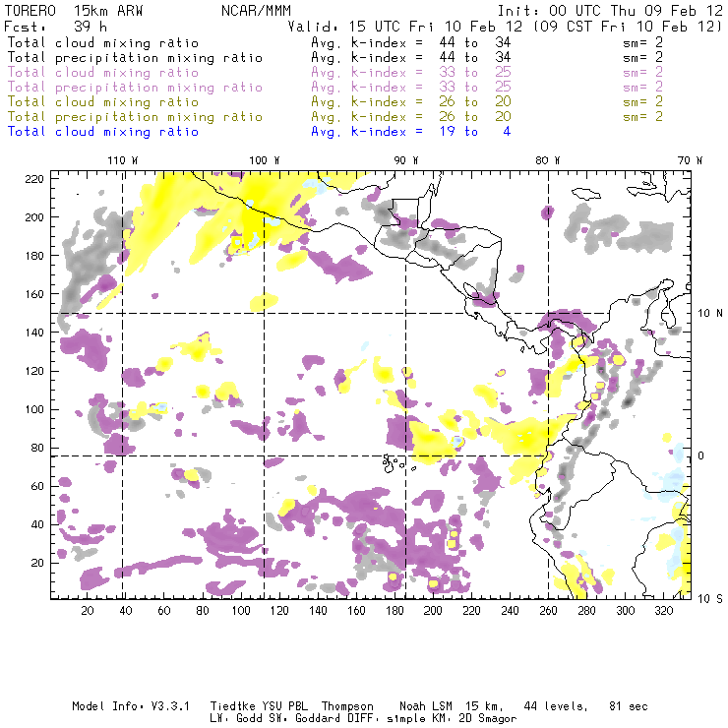Click the olive "Total precipitation mixing ratio" legend line
Image resolution: width=728 pixels, height=728 pixels.
[x=135, y=116]
